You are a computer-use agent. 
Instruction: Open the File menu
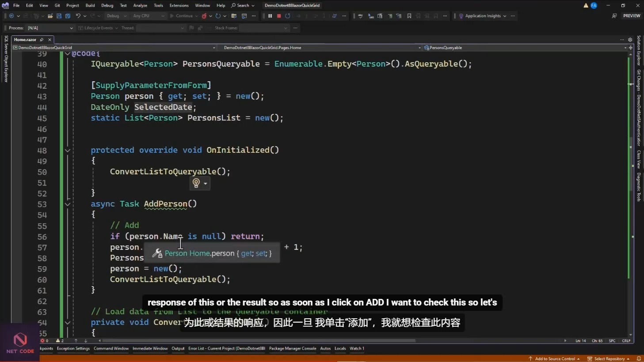[x=16, y=5]
